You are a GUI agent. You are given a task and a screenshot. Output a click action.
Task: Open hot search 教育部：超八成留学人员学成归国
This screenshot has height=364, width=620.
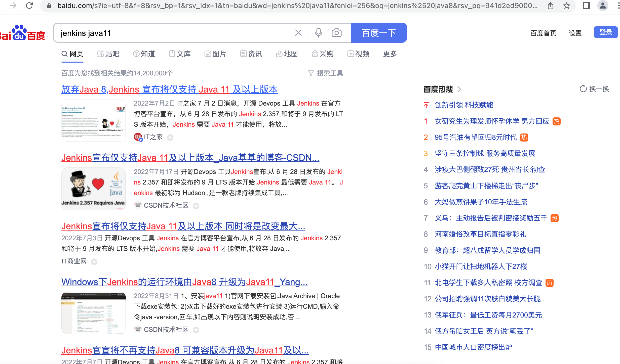(x=487, y=251)
